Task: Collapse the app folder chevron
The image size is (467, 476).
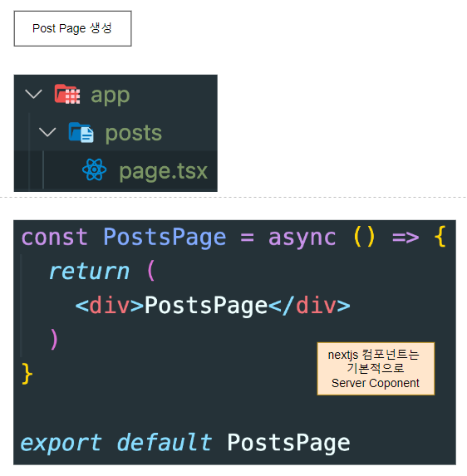Action: 33,94
